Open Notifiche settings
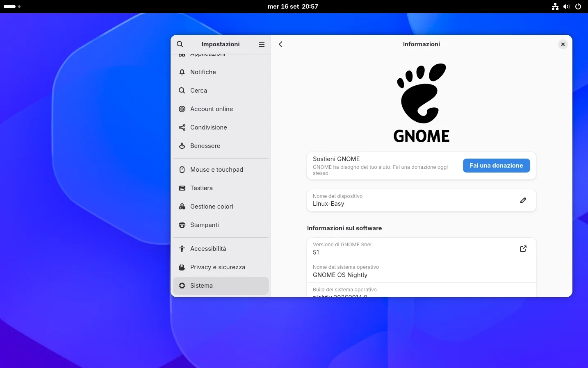 (221, 72)
